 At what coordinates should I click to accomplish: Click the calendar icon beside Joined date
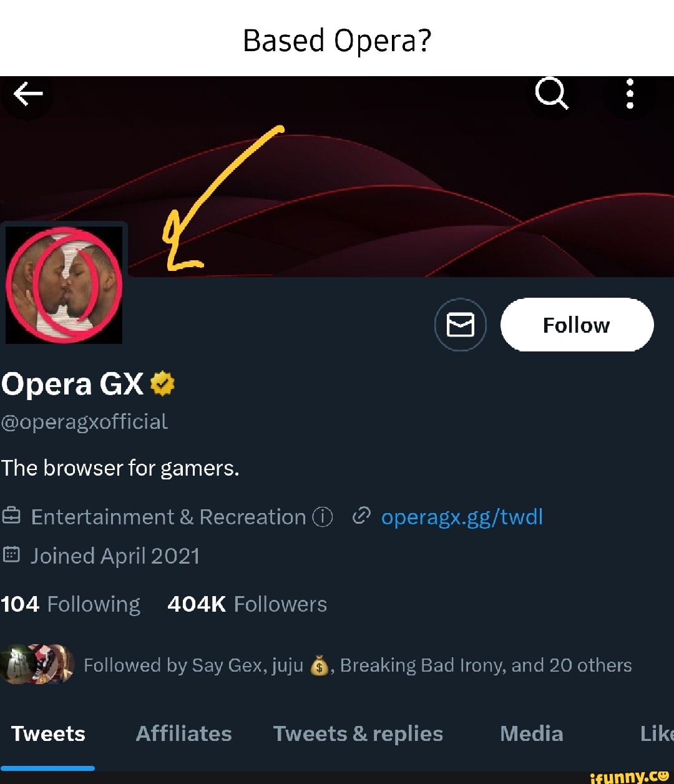pos(11,555)
